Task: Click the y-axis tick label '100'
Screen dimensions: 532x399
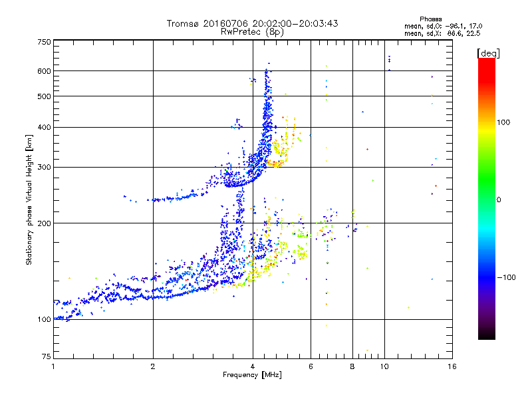Action: (x=44, y=320)
